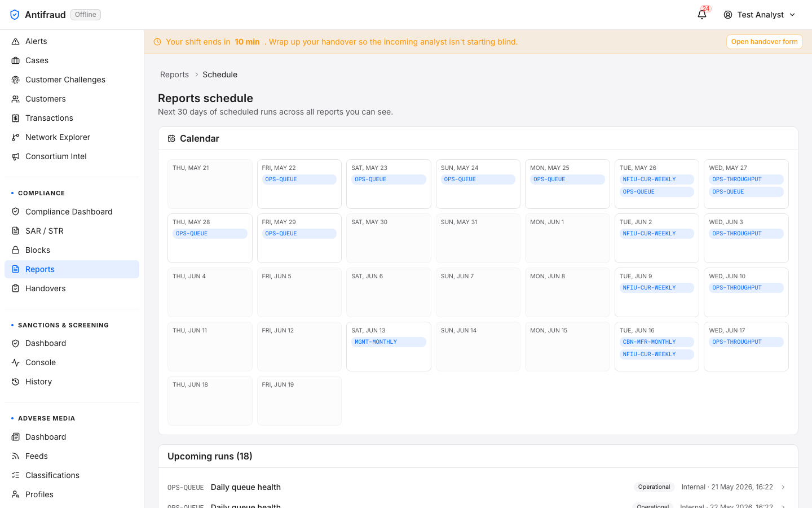Open SAR / STR section
The width and height of the screenshot is (812, 508).
click(x=72, y=231)
